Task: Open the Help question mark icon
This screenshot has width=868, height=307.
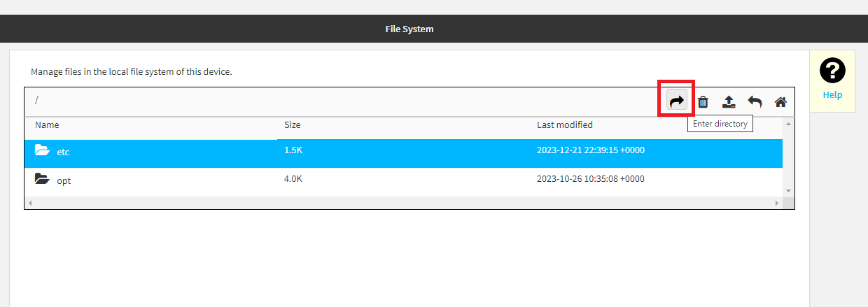Action: (832, 71)
